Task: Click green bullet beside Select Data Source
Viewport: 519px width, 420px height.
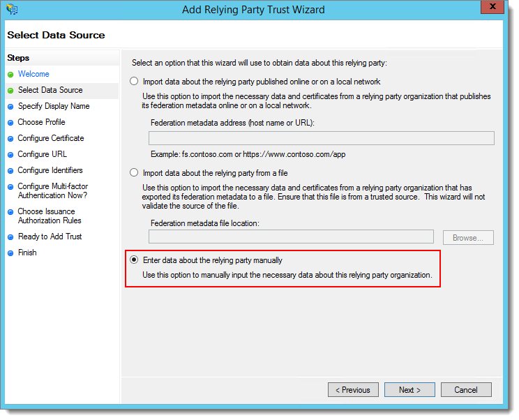Action: [10, 91]
